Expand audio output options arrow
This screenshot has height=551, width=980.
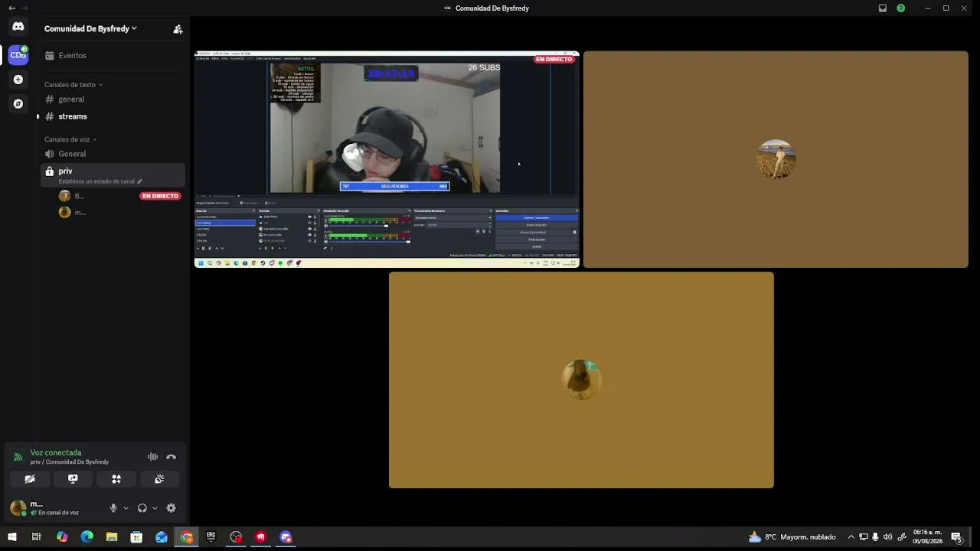[x=155, y=508]
